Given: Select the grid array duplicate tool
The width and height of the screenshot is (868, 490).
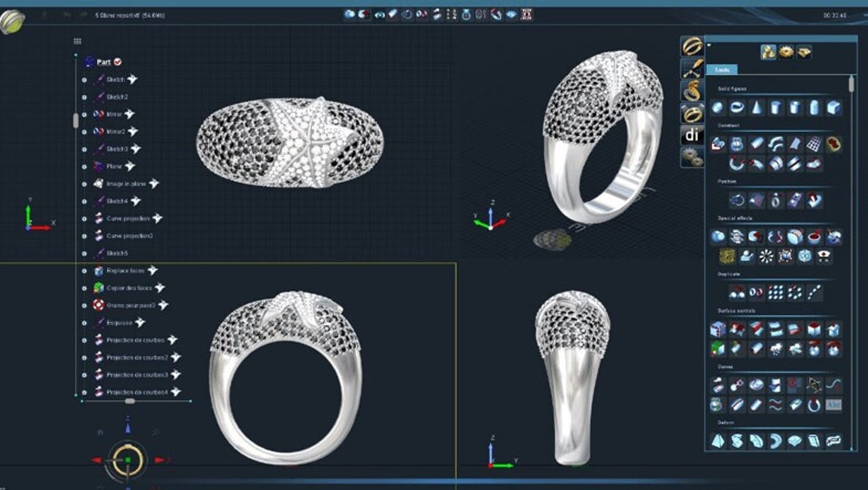Looking at the screenshot, I should [776, 293].
